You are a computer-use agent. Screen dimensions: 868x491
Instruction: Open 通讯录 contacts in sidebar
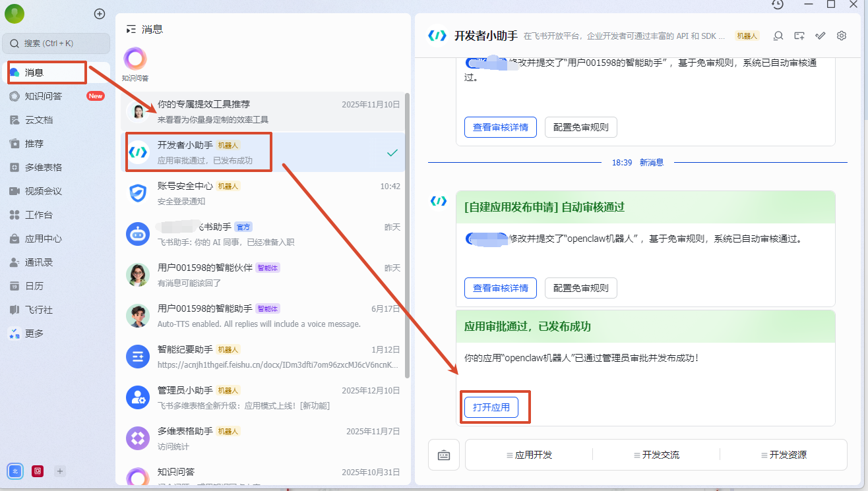click(x=55, y=262)
